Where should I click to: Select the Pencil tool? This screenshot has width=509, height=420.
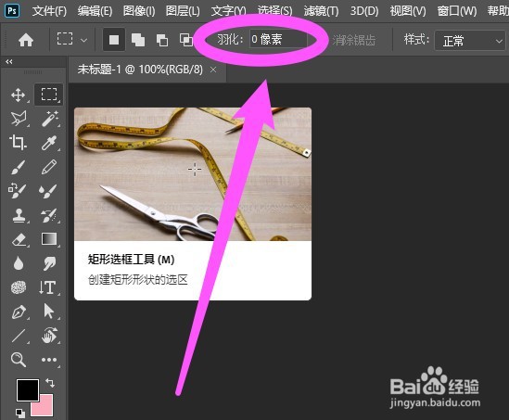pyautogui.click(x=49, y=167)
